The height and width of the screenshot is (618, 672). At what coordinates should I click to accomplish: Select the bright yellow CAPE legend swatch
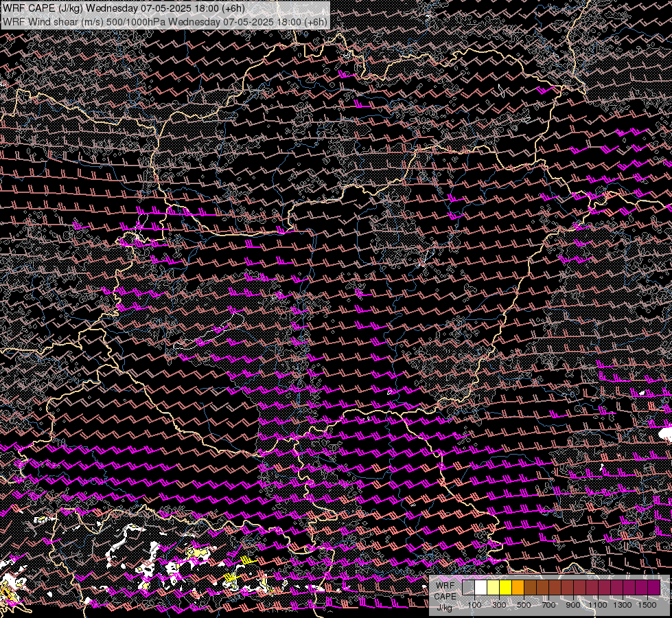click(505, 587)
